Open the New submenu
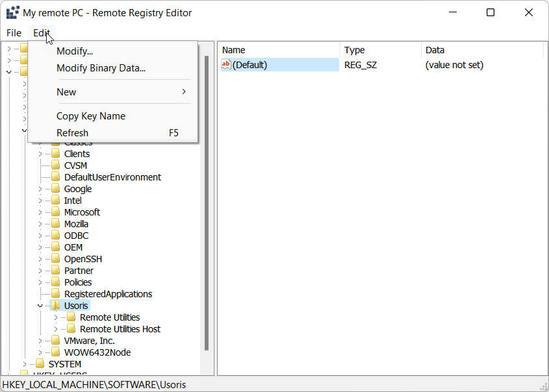549x392 pixels. click(x=113, y=92)
